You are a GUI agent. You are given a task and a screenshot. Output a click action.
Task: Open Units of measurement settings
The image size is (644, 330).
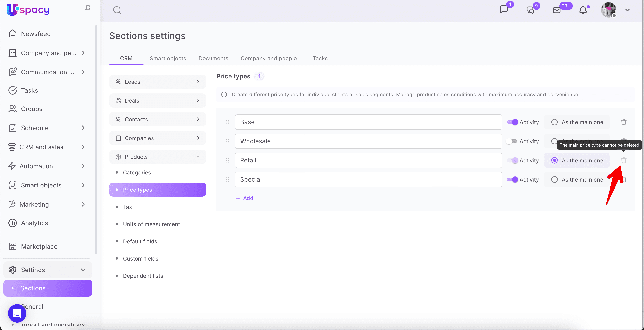click(x=151, y=224)
